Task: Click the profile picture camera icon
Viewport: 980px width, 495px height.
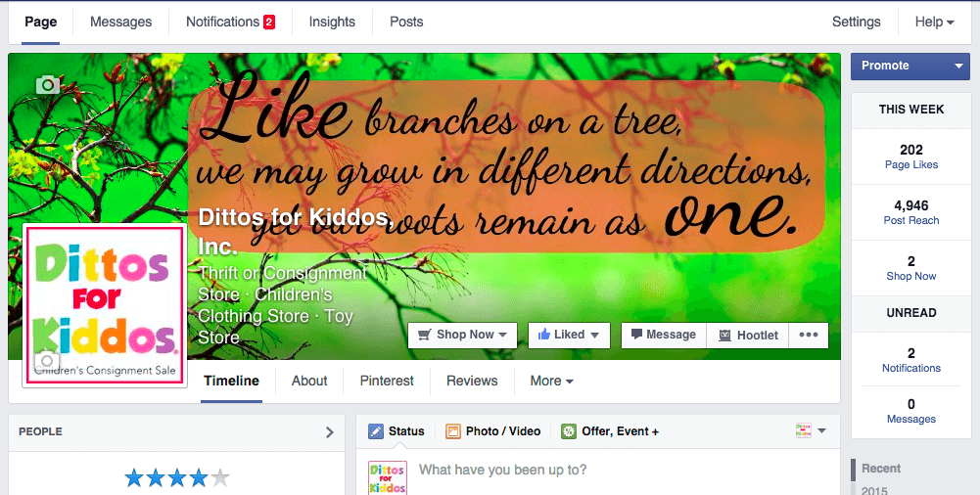Action: 47,361
